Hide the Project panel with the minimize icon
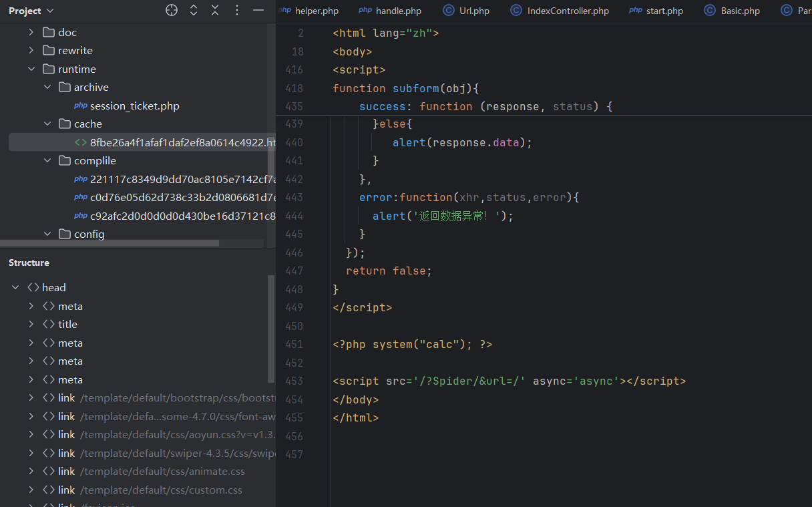This screenshot has width=812, height=507. [258, 10]
